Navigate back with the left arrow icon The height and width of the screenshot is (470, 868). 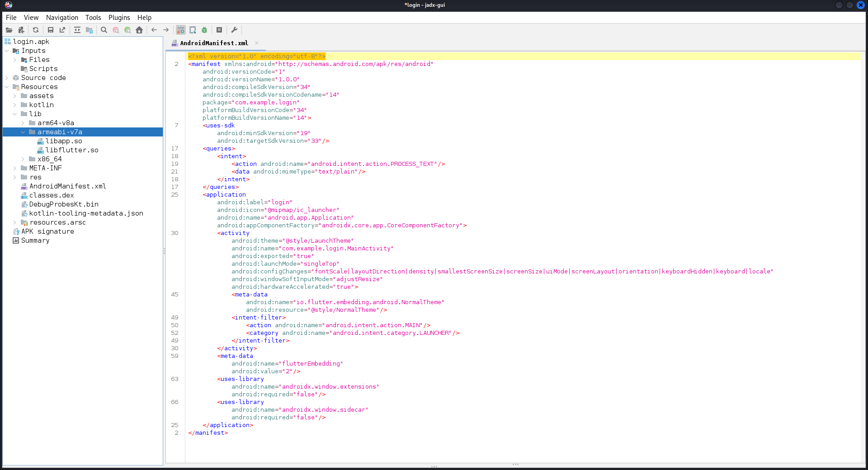pos(154,30)
